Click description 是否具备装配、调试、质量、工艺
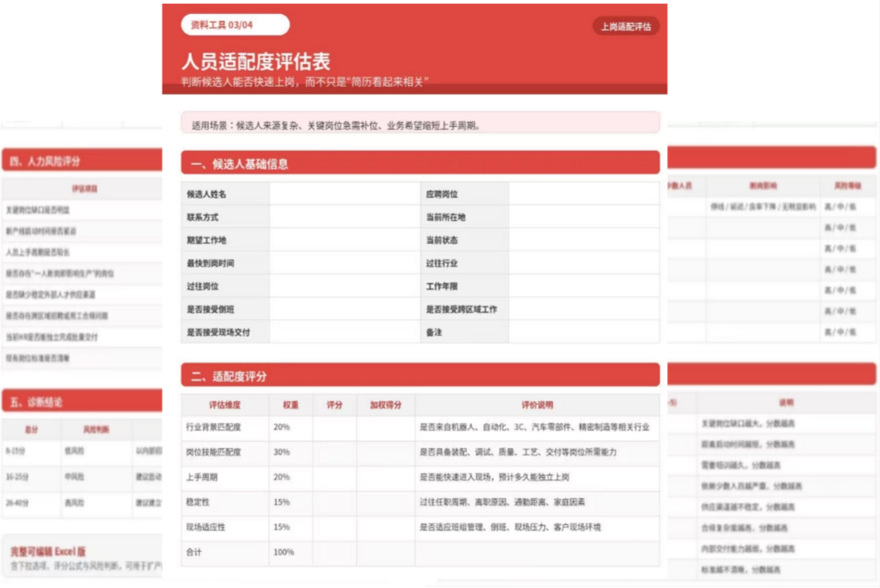This screenshot has width=880, height=588. pos(518,452)
